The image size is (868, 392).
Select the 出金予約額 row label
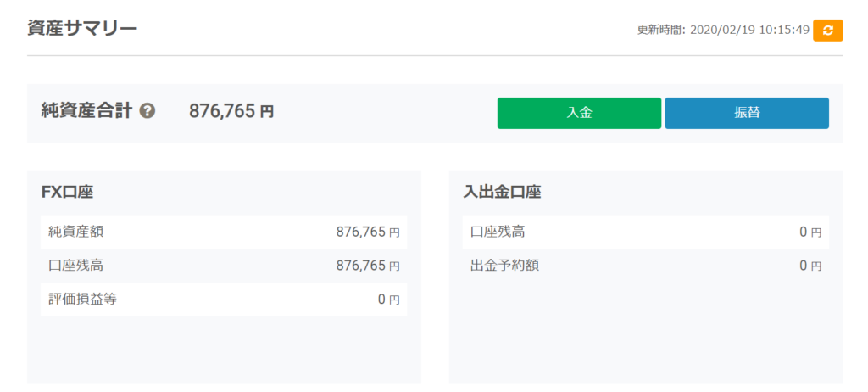click(504, 266)
